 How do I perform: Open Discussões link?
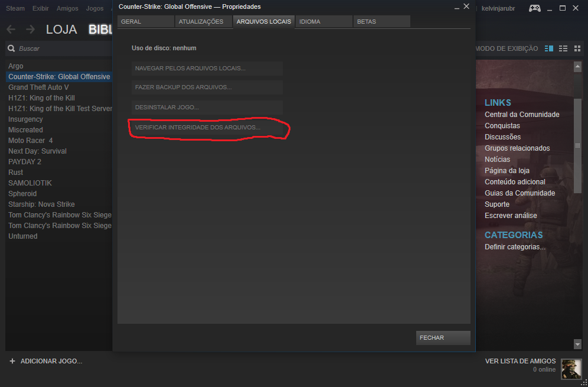502,137
